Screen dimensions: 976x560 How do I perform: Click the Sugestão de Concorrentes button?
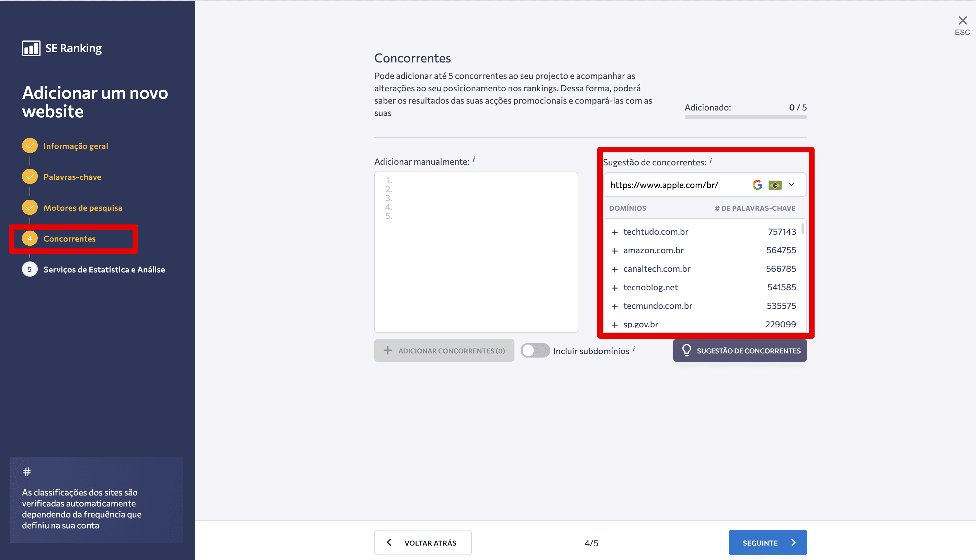740,350
